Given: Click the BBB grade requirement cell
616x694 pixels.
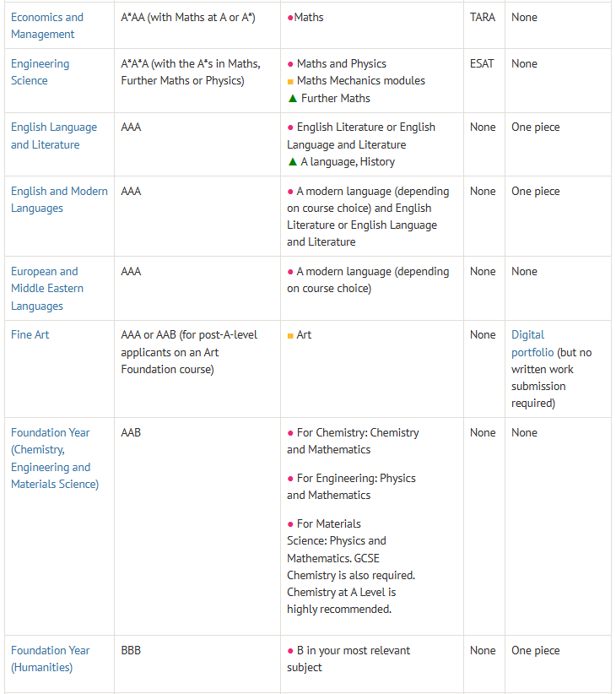Looking at the screenshot, I should click(131, 650).
